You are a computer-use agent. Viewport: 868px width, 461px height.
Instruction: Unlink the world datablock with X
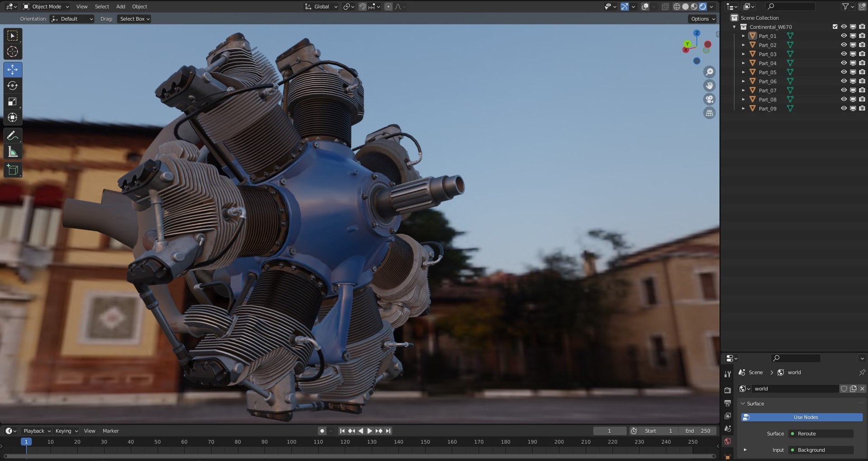click(862, 389)
